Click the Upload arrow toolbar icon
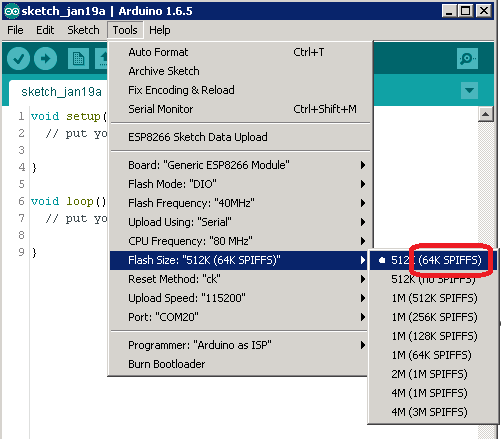Image resolution: width=501 pixels, height=439 pixels. pos(45,59)
